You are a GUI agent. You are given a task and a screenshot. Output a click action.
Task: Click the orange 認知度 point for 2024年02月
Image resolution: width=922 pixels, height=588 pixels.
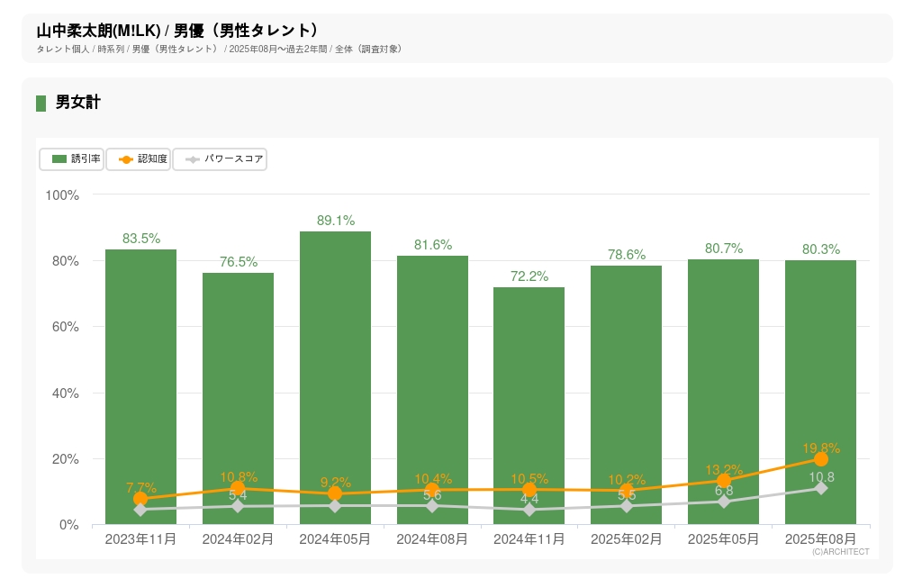238,489
